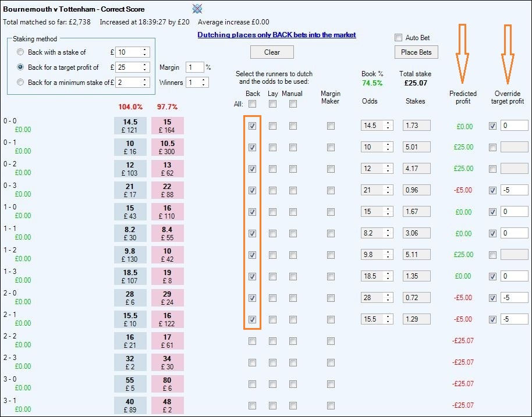Click the back price 14.5 for 0 - 0
The image size is (532, 417).
point(129,125)
